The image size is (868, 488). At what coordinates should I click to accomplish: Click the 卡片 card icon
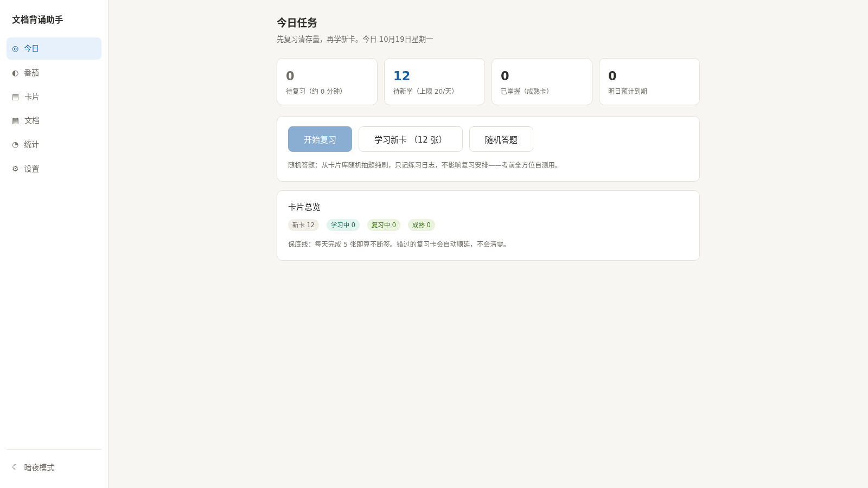(15, 97)
